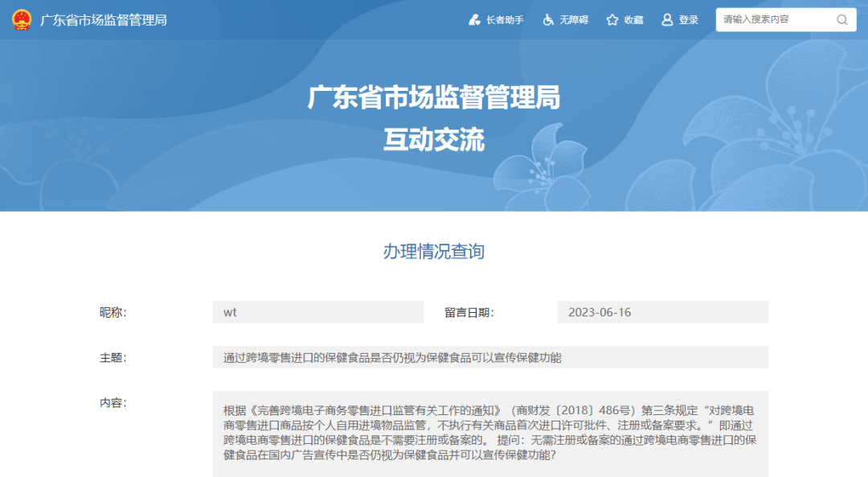Click the 互动交流 banner heading

point(434,141)
